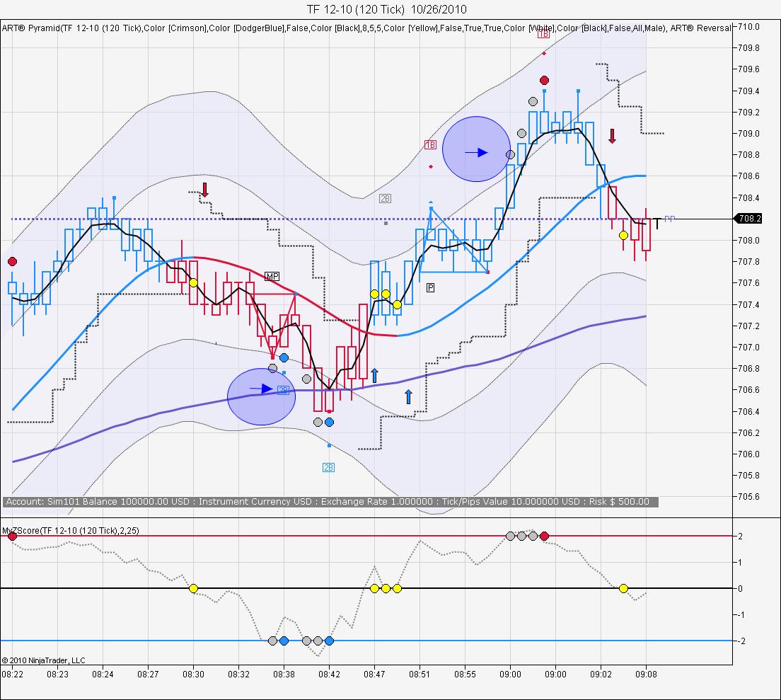Click the chart title TF 12-10 (120 Tick) 10/26/2010

coord(386,9)
